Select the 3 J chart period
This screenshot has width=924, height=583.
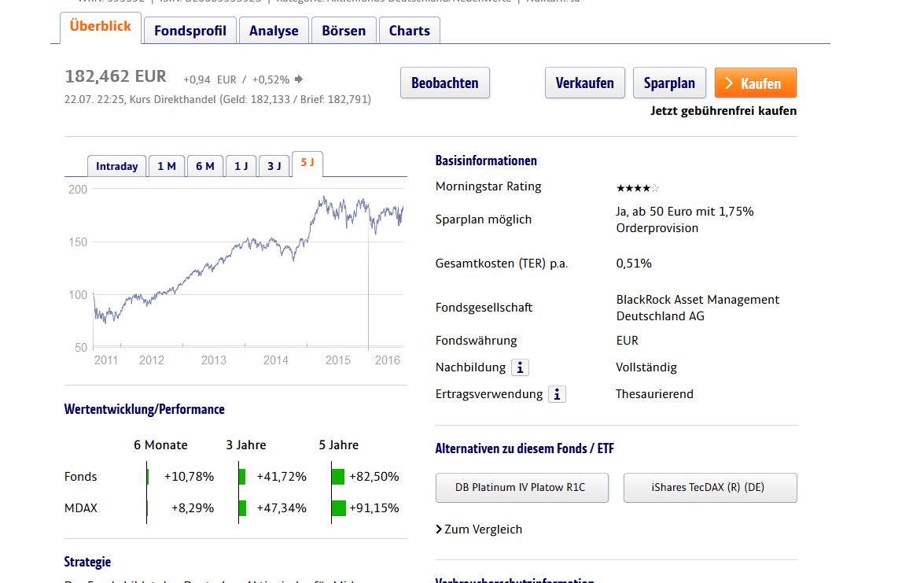274,166
